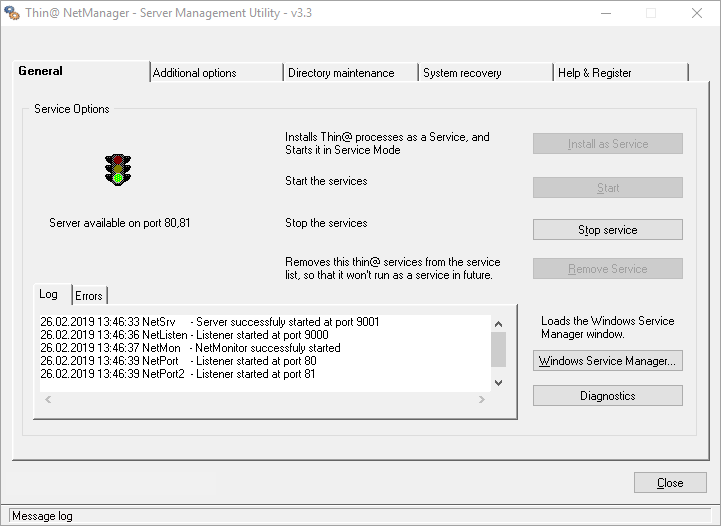Close the window with the title bar X

pyautogui.click(x=697, y=13)
